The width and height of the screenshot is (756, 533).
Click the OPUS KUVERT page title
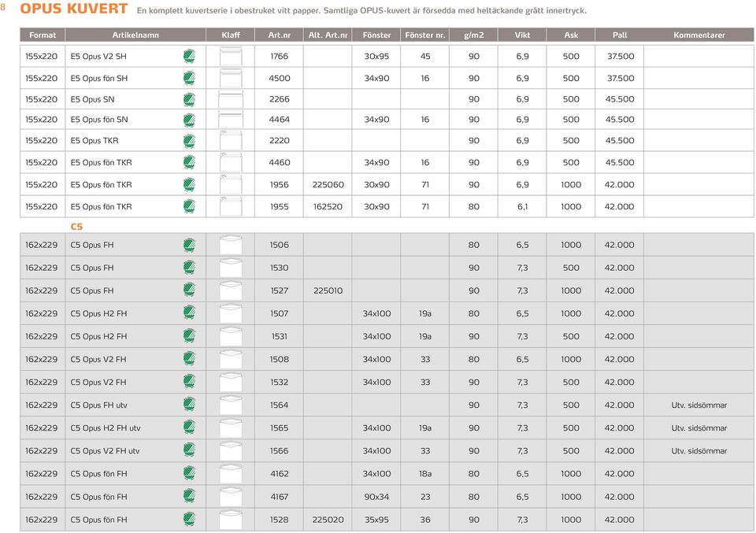74,9
